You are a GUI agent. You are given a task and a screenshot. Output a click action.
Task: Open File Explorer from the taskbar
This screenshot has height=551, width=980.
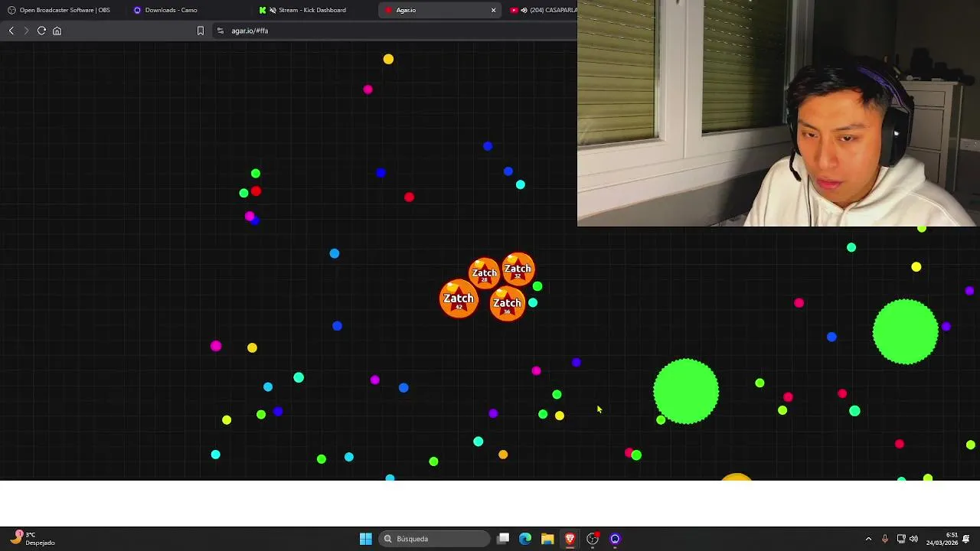pos(547,539)
